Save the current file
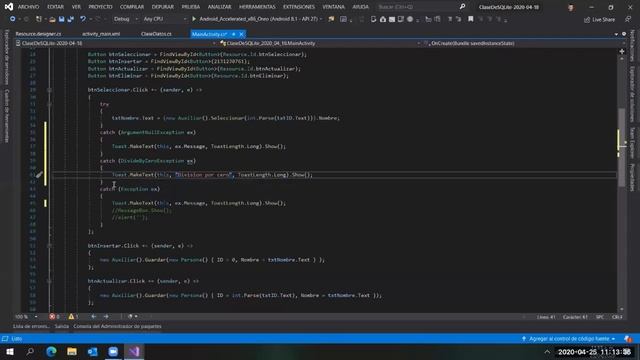This screenshot has width=640, height=360. click(x=61, y=19)
